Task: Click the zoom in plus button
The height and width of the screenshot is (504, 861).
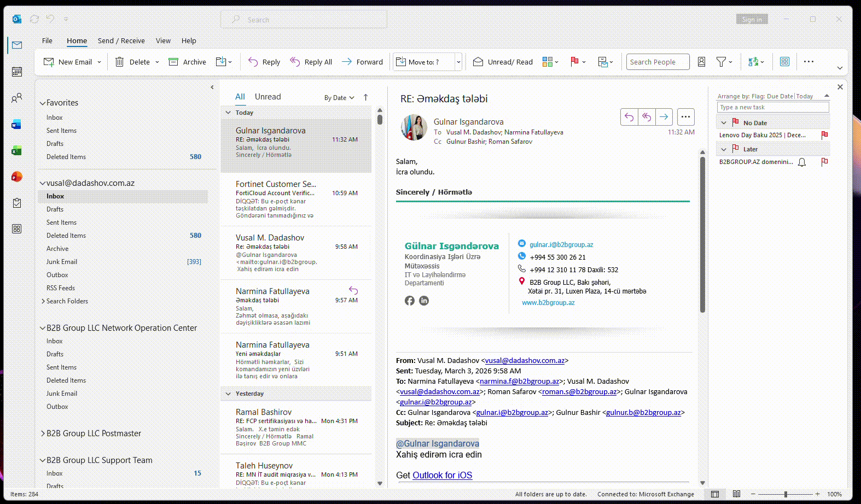Action: 818,494
